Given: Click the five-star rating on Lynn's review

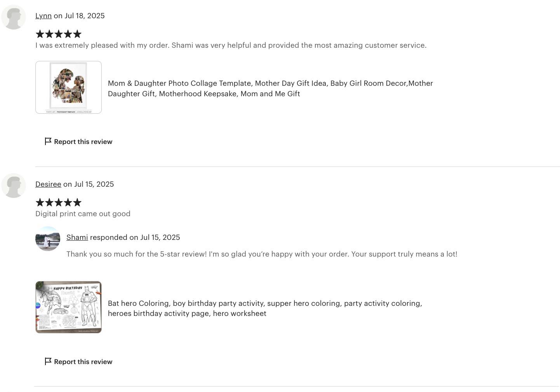Looking at the screenshot, I should (59, 34).
